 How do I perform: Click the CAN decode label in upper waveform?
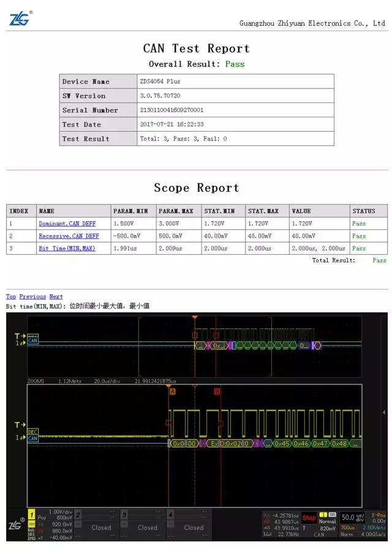click(32, 341)
